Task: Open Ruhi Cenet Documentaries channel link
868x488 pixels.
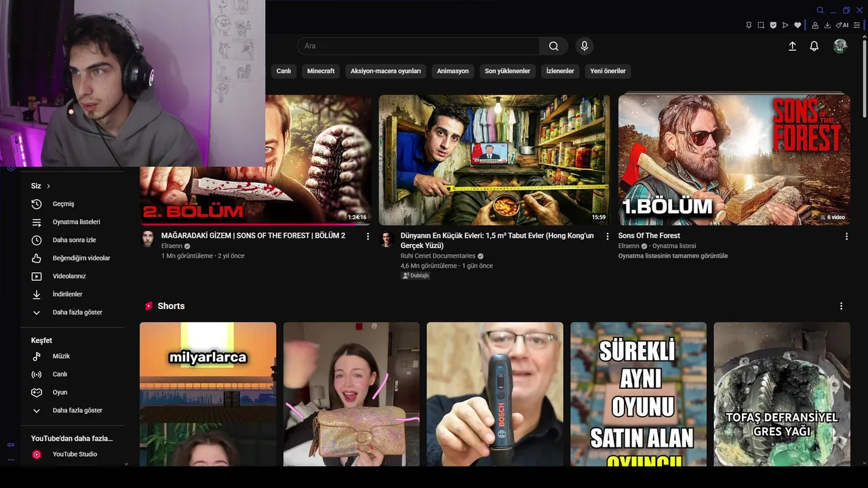Action: [438, 256]
